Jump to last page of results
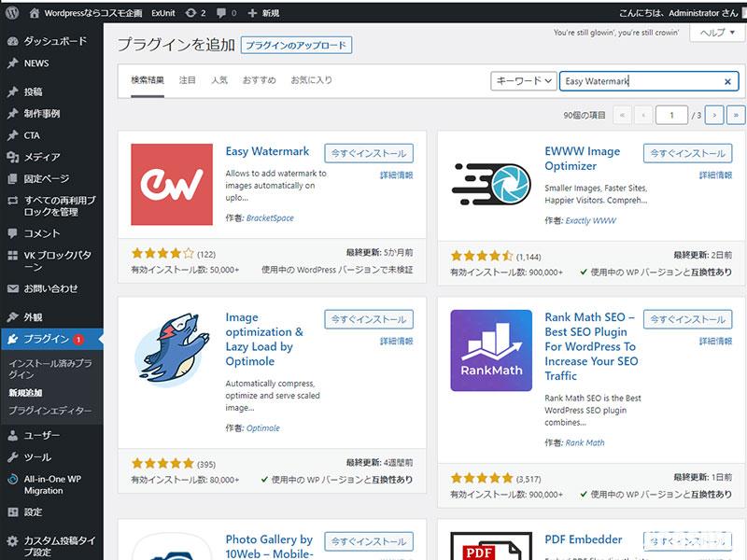 click(737, 115)
